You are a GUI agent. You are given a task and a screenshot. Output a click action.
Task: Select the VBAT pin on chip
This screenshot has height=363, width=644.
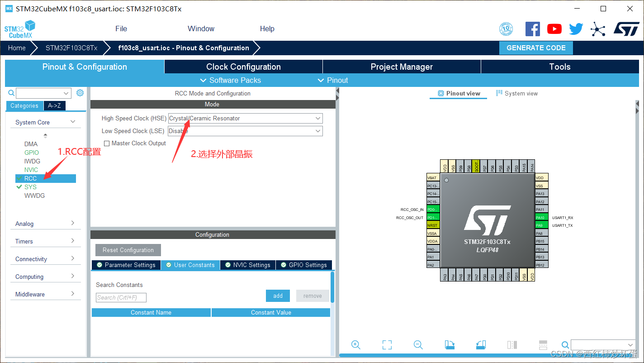(x=433, y=178)
